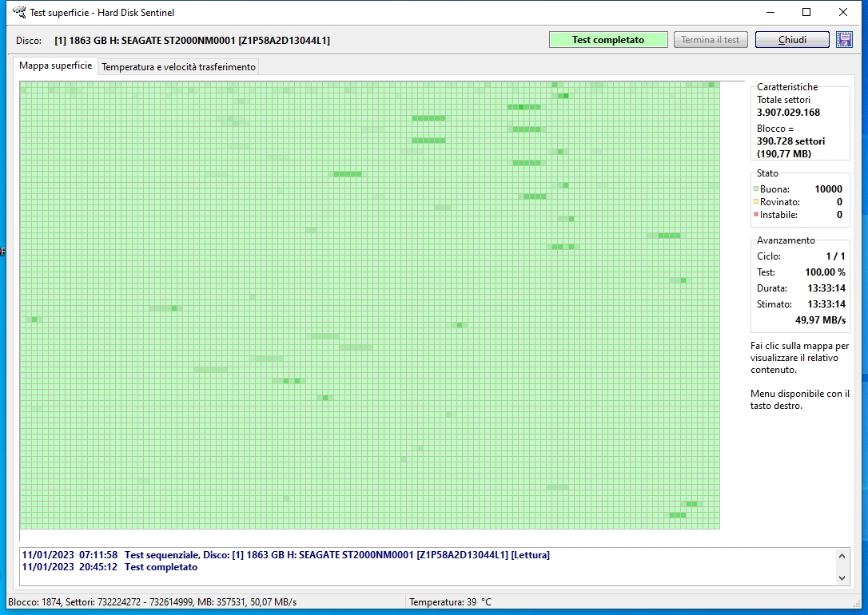The image size is (868, 615).
Task: Click the Stimato label in Avanzamento
Action: (774, 304)
